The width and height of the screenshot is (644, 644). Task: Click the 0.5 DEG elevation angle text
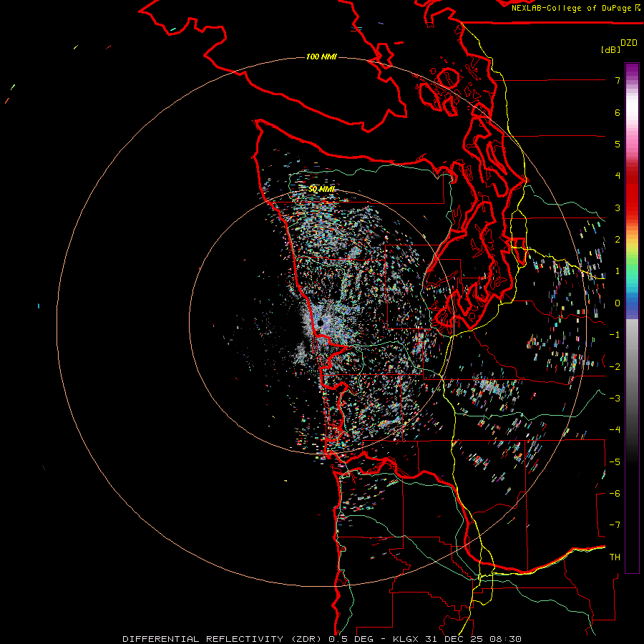[x=351, y=639]
